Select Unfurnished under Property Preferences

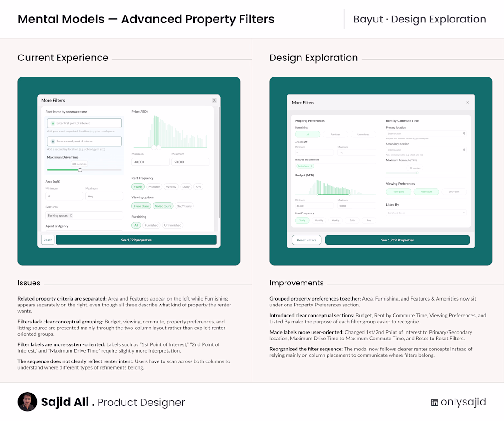click(363, 134)
